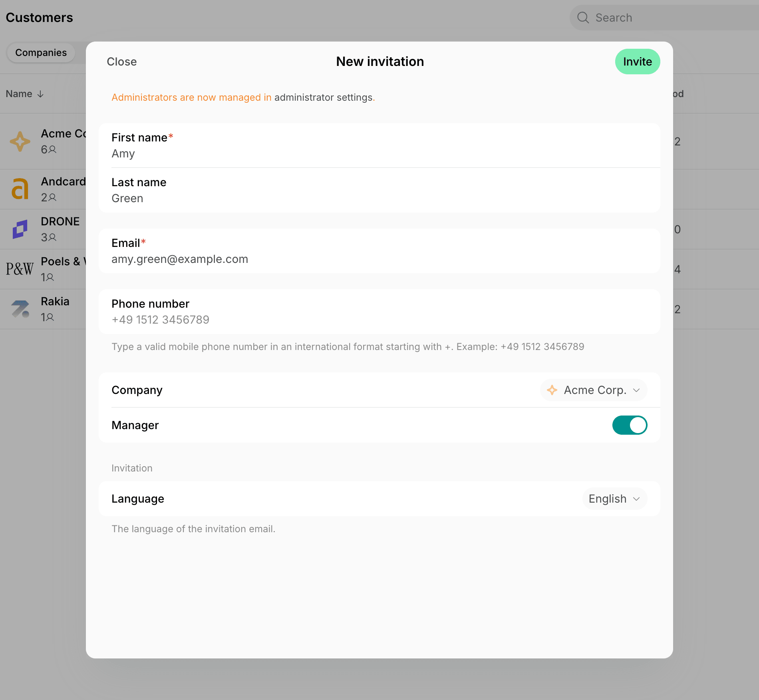Select the Companies tab

tap(41, 53)
